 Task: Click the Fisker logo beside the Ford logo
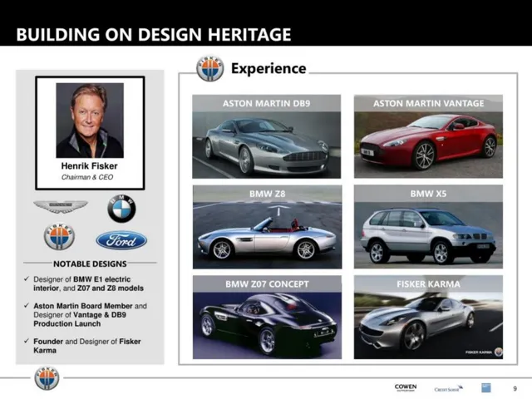[x=59, y=236]
